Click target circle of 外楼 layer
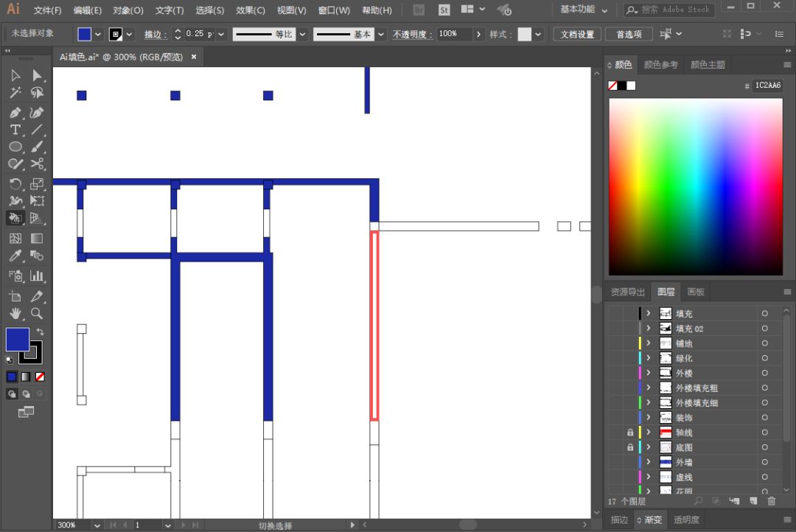Screen dimensions: 796x532 coord(764,373)
